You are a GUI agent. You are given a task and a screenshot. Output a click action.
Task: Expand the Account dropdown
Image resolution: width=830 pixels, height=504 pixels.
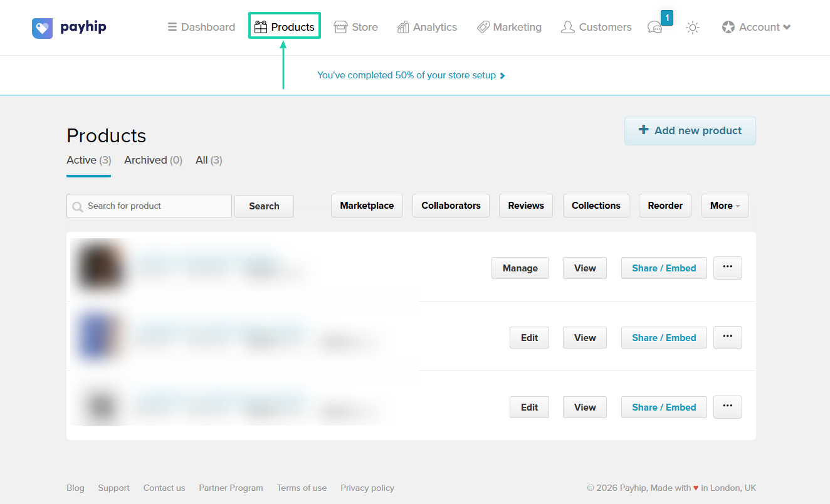click(x=756, y=27)
